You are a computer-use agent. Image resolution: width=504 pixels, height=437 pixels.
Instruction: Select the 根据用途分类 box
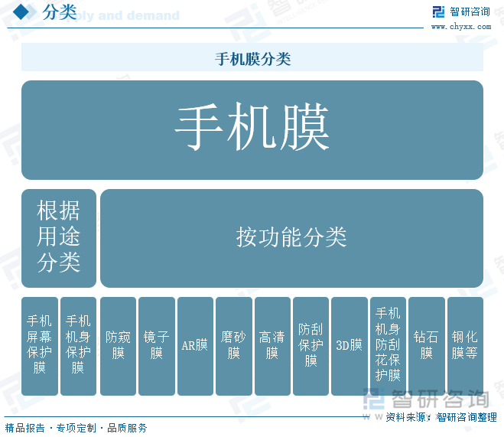pyautogui.click(x=59, y=238)
